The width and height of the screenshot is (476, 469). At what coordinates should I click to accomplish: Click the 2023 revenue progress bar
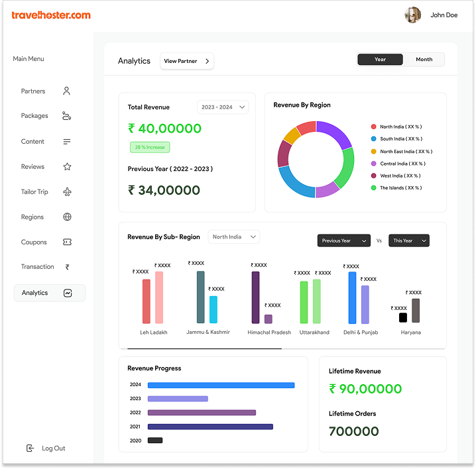(178, 399)
